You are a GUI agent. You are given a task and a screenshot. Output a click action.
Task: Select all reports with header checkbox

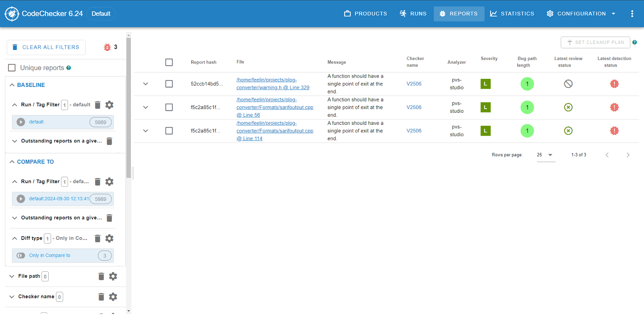click(169, 62)
